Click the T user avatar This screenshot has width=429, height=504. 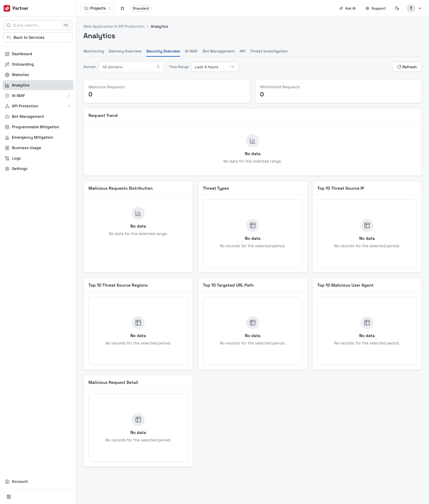411,8
